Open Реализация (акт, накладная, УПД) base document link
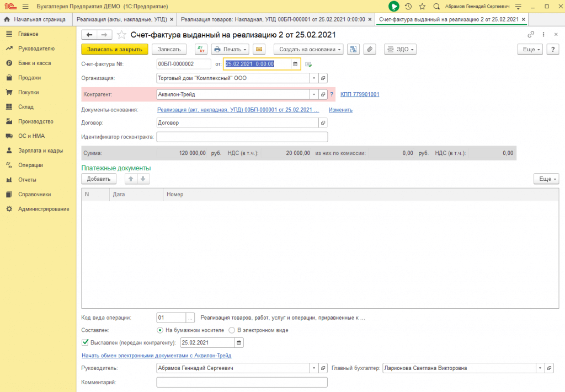 tap(238, 110)
